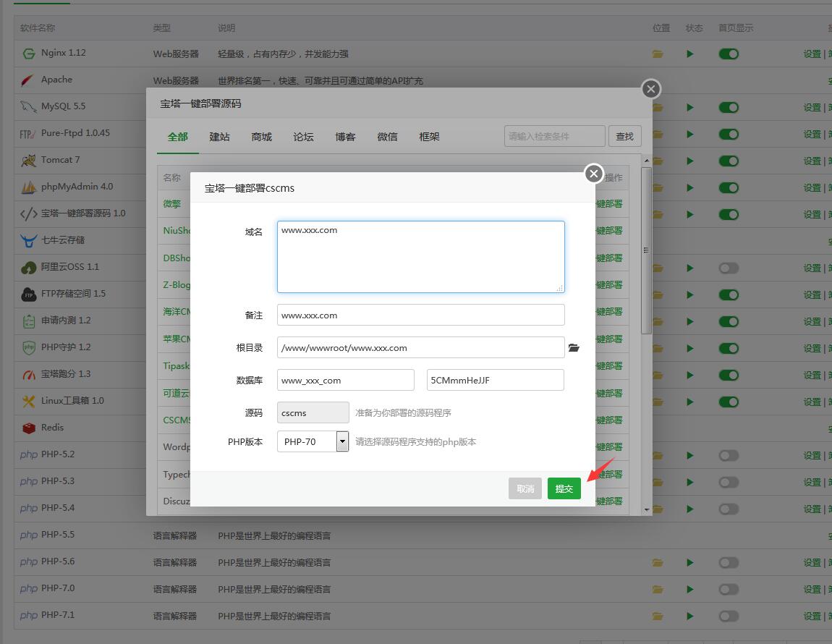832x644 pixels.
Task: Click the 宝塔跑分 gauge icon
Action: (29, 375)
